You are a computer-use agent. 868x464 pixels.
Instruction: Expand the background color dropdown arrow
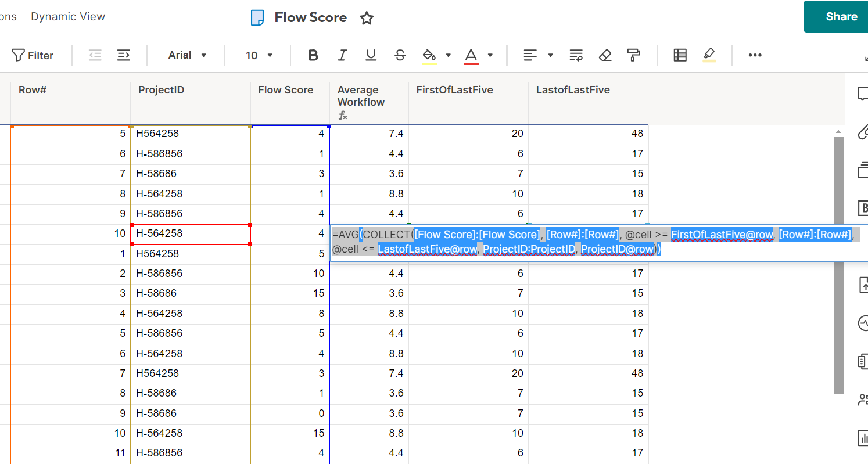point(449,55)
